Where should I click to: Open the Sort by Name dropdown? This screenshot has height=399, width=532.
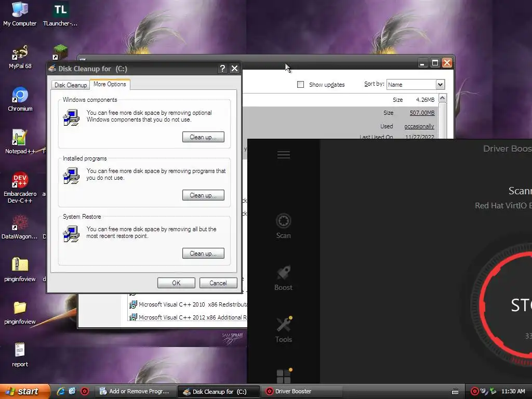[x=440, y=85]
